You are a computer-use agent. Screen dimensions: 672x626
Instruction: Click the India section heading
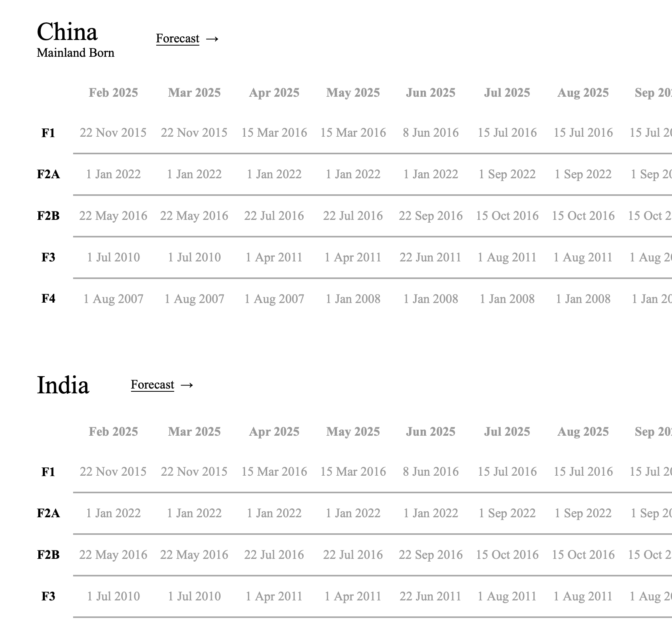63,385
